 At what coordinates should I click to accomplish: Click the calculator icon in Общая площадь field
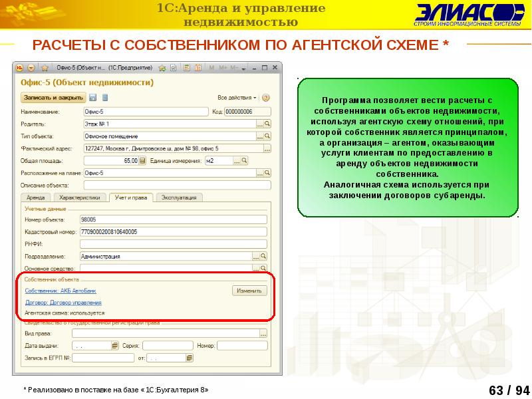[x=142, y=161]
